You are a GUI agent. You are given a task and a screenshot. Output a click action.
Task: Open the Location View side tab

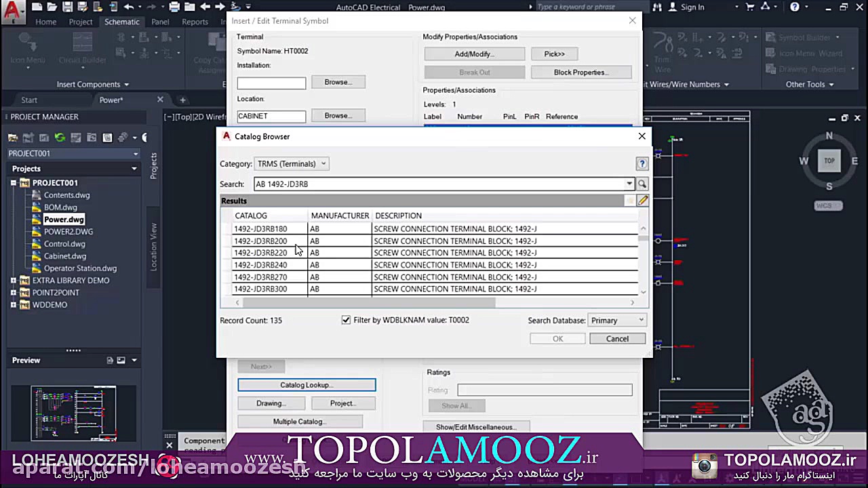point(154,247)
